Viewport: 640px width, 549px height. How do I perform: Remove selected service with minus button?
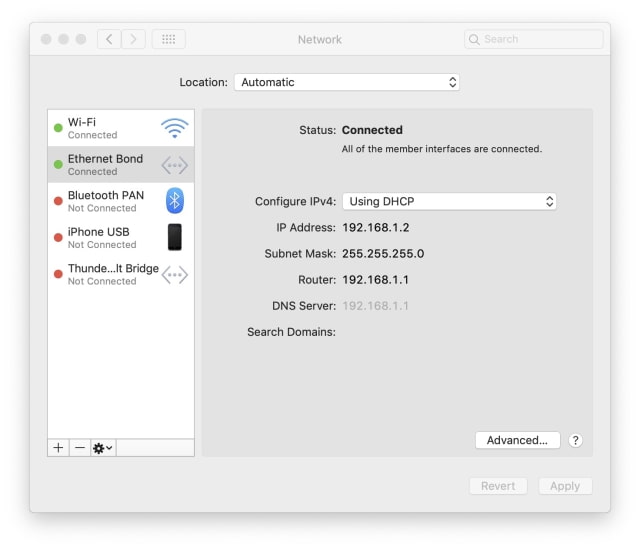tap(80, 448)
